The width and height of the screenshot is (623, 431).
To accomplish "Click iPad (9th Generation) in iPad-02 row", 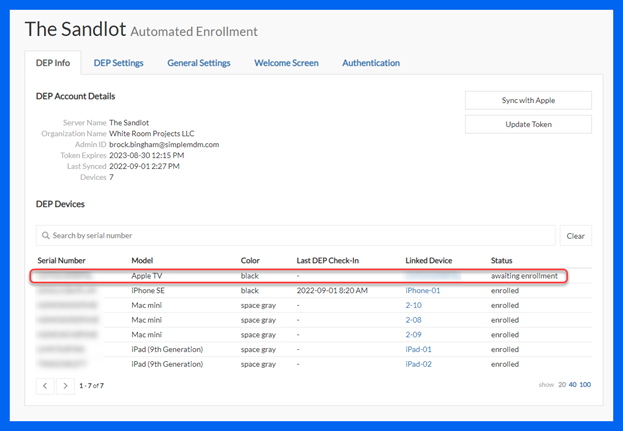I will [x=167, y=364].
